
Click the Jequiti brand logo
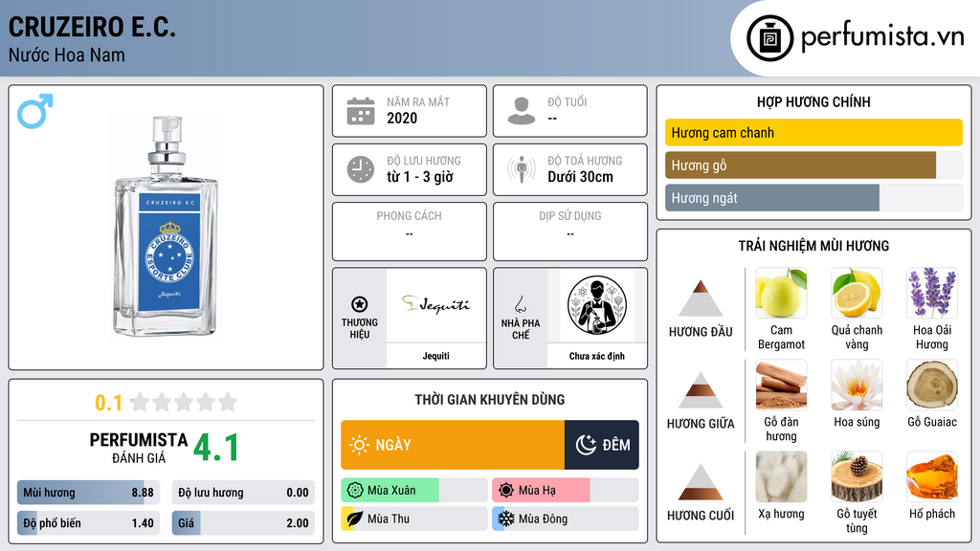(435, 305)
